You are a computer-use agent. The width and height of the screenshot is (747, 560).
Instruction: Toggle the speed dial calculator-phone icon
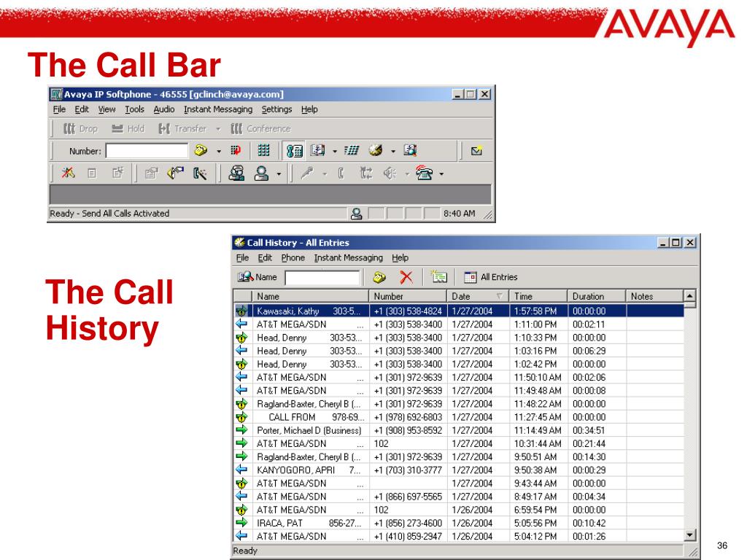click(x=294, y=151)
